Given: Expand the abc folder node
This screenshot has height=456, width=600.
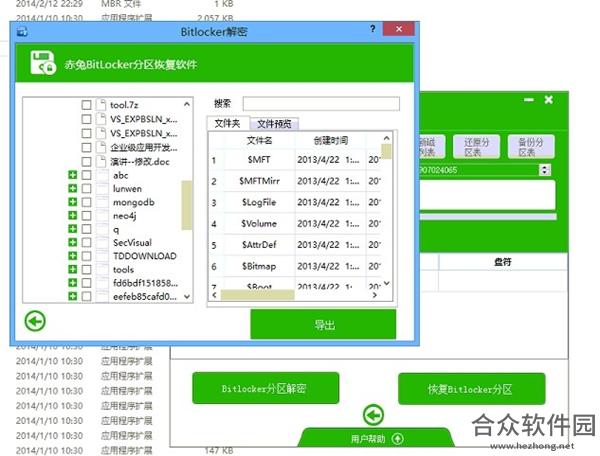Looking at the screenshot, I should pos(72,175).
